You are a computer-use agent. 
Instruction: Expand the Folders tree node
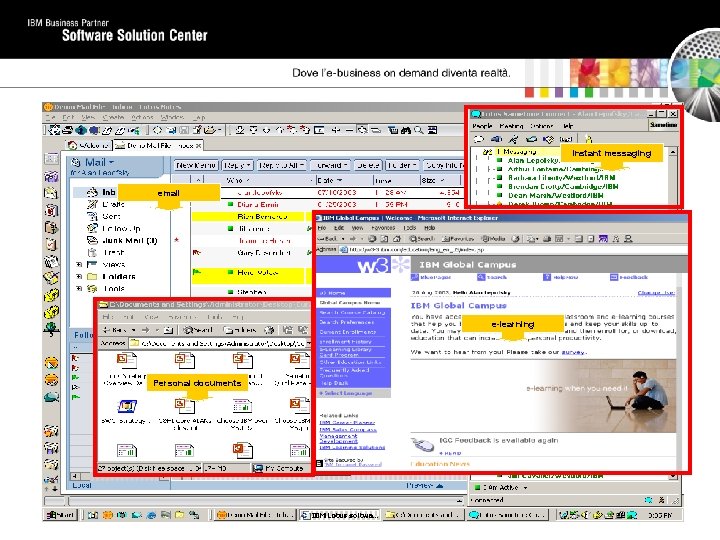click(79, 276)
